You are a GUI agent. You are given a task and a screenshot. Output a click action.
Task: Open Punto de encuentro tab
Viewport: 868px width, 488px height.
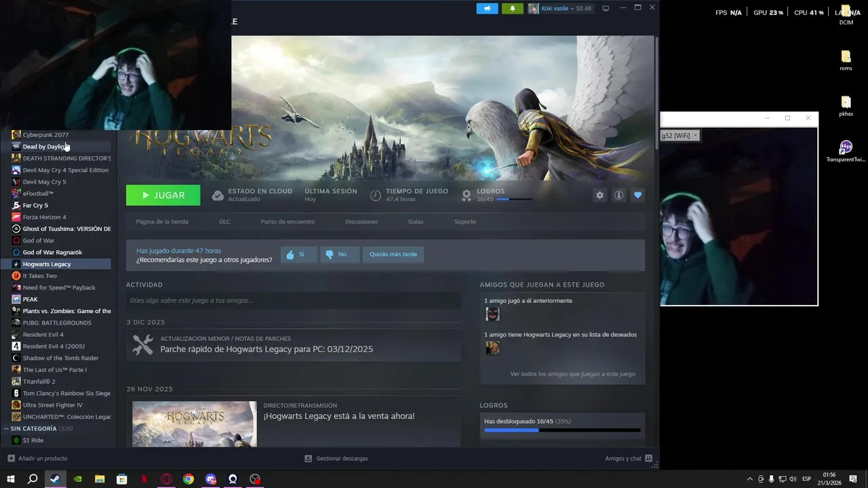tap(288, 222)
